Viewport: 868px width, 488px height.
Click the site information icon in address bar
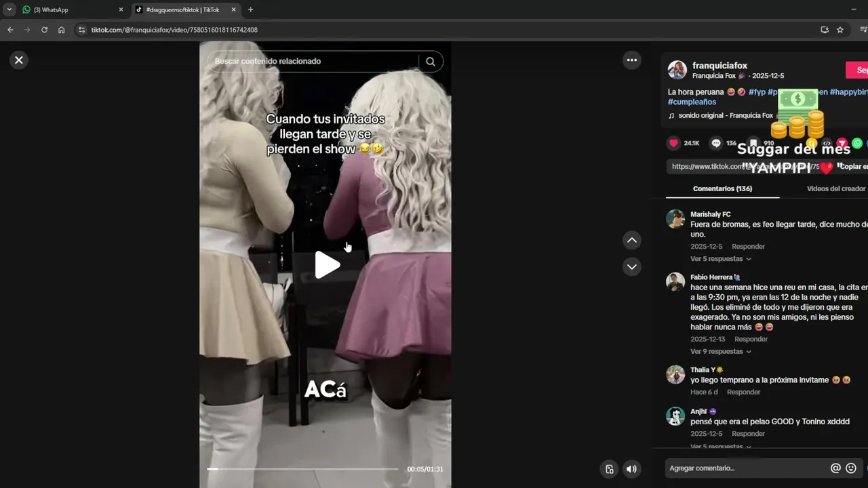(x=81, y=30)
